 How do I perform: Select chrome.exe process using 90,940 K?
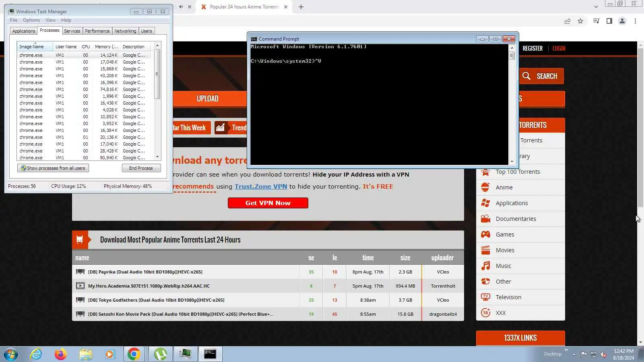(x=84, y=158)
